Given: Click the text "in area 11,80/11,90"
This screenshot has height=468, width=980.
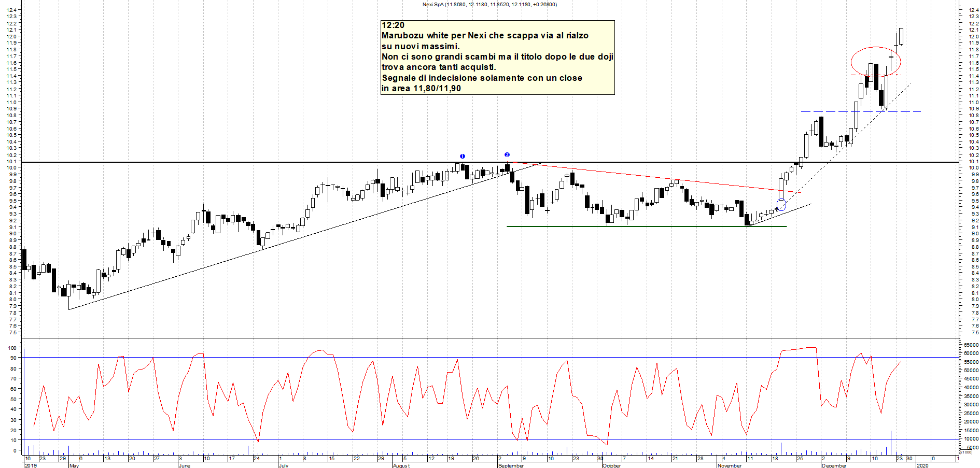Looking at the screenshot, I should click(421, 88).
